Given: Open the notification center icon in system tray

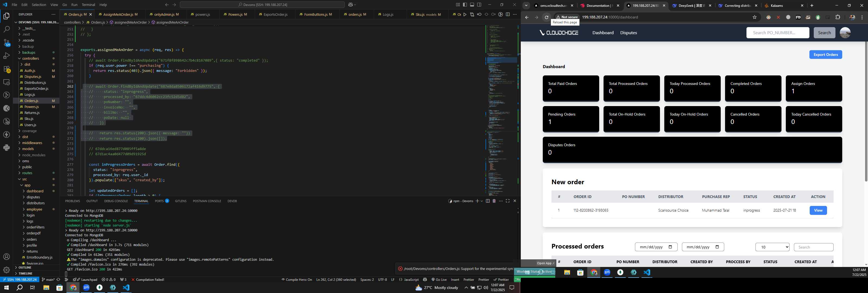Looking at the screenshot, I should pos(512,288).
